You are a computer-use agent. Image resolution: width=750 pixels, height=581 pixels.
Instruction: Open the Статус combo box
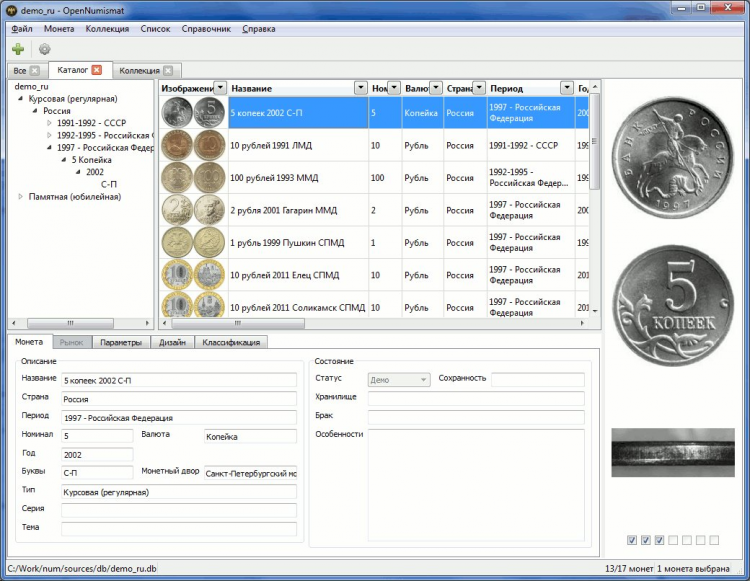coord(398,380)
